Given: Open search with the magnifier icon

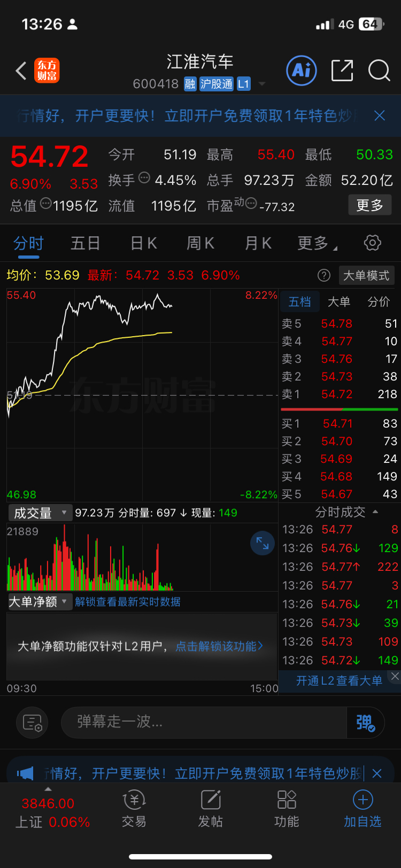Looking at the screenshot, I should 379,71.
